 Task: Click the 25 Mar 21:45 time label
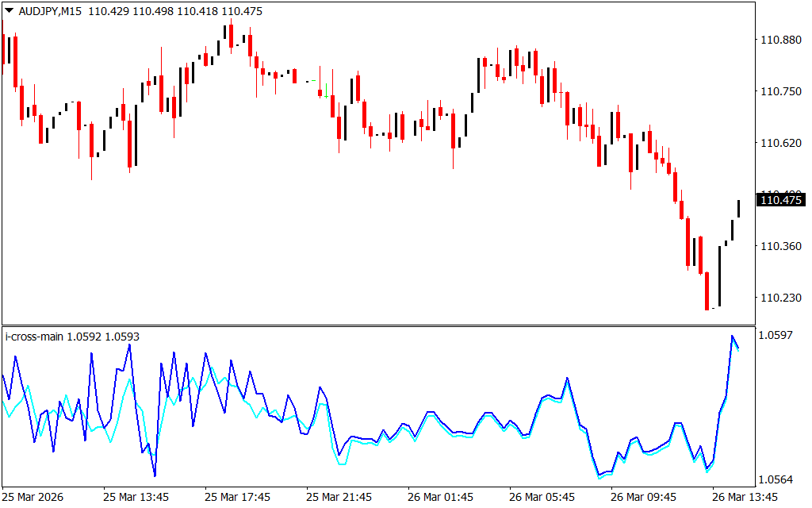tap(339, 497)
